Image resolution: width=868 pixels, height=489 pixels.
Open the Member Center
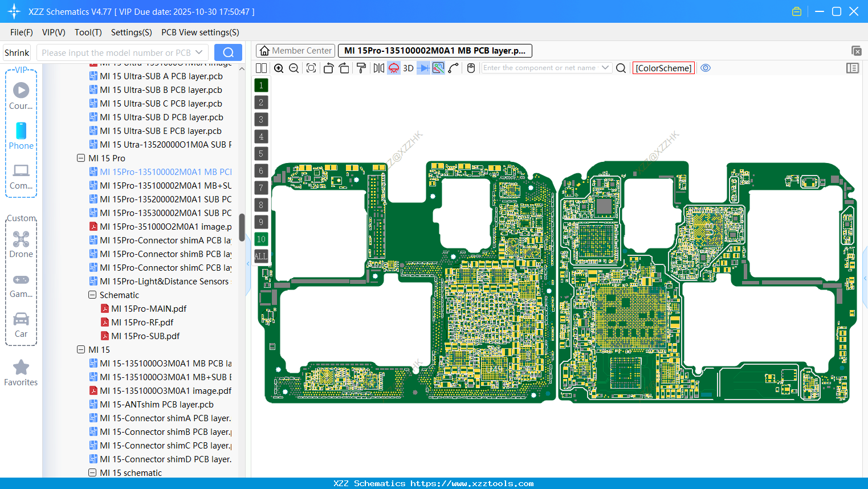click(295, 51)
